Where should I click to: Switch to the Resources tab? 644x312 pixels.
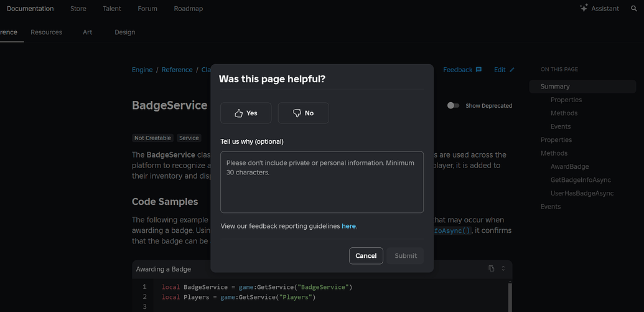pyautogui.click(x=47, y=32)
